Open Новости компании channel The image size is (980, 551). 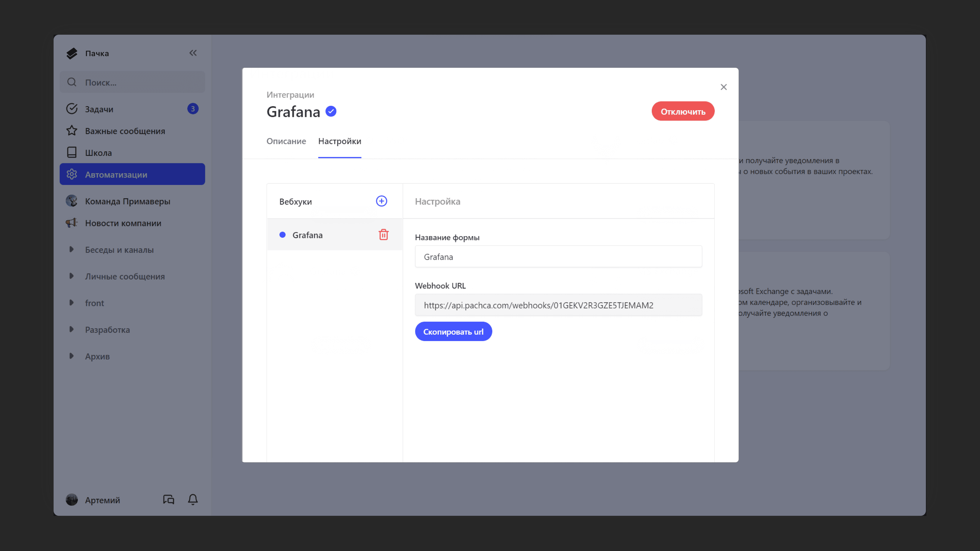132,223
